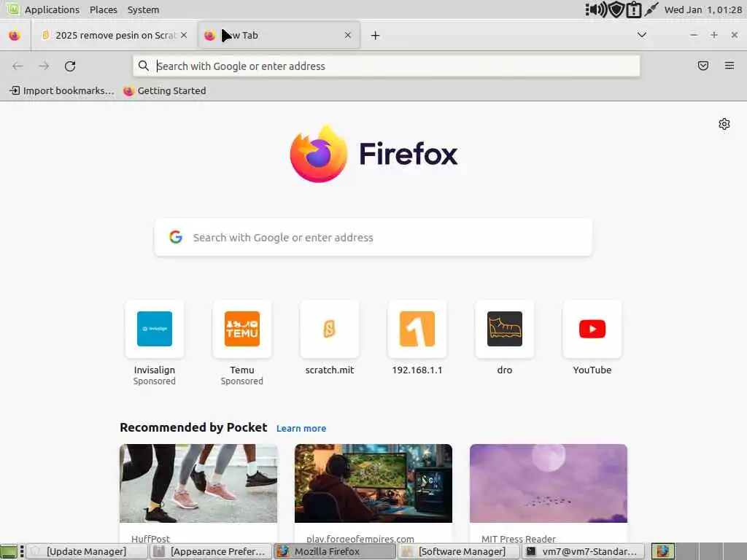Close the New Tab tab
This screenshot has height=560, width=747.
(x=348, y=35)
